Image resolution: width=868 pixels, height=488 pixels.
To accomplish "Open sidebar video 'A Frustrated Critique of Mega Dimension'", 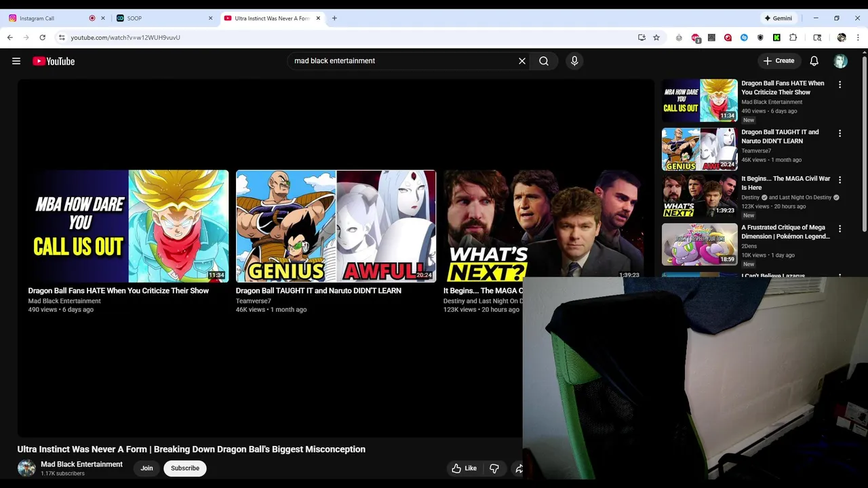I will point(785,232).
